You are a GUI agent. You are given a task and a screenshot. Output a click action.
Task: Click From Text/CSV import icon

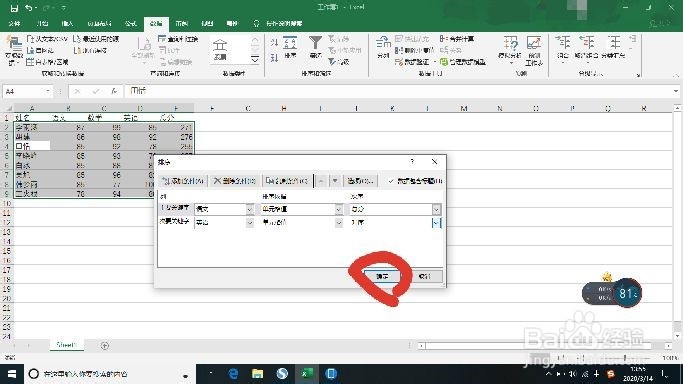click(x=30, y=39)
